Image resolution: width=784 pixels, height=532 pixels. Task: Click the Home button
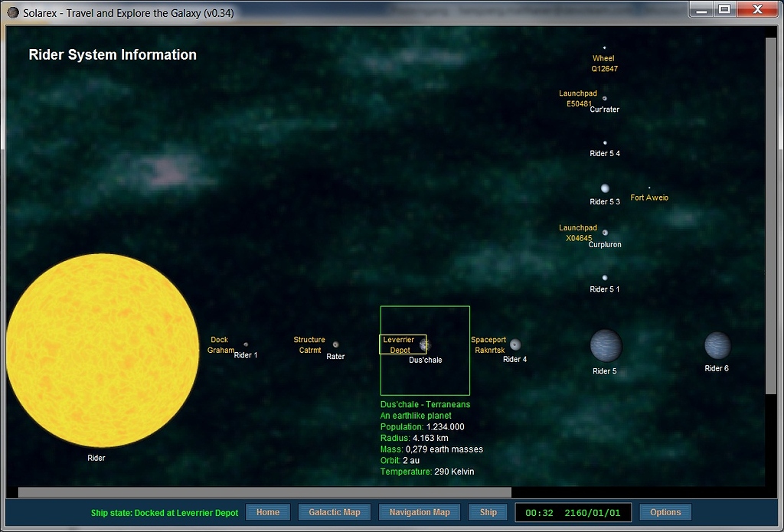[x=268, y=511]
